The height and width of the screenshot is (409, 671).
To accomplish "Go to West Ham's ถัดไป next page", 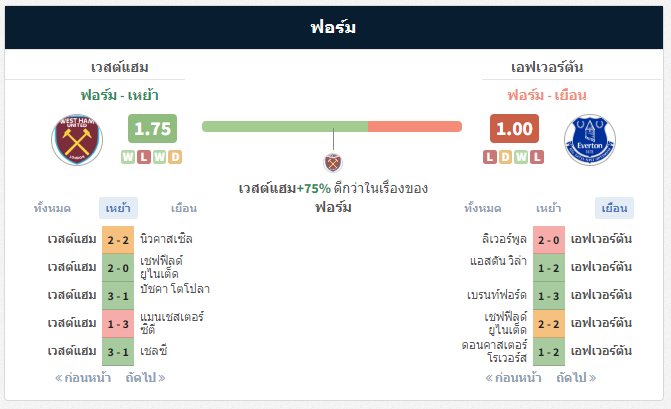I will pyautogui.click(x=145, y=378).
